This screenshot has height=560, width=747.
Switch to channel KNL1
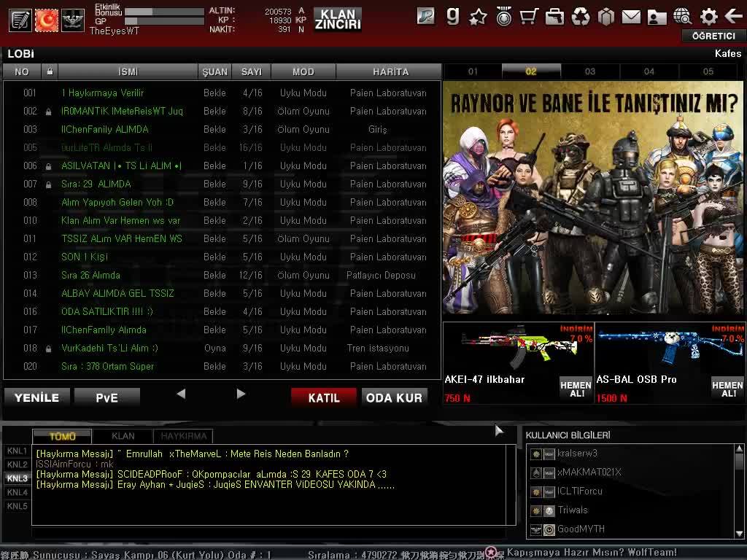[18, 451]
